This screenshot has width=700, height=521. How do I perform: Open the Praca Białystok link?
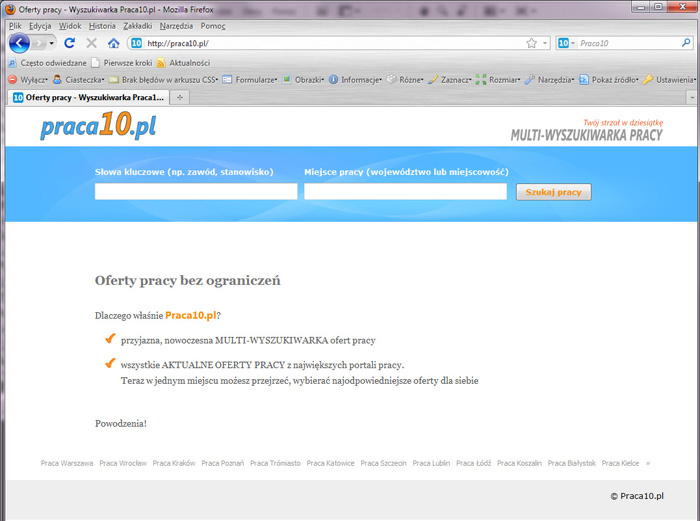pos(572,463)
